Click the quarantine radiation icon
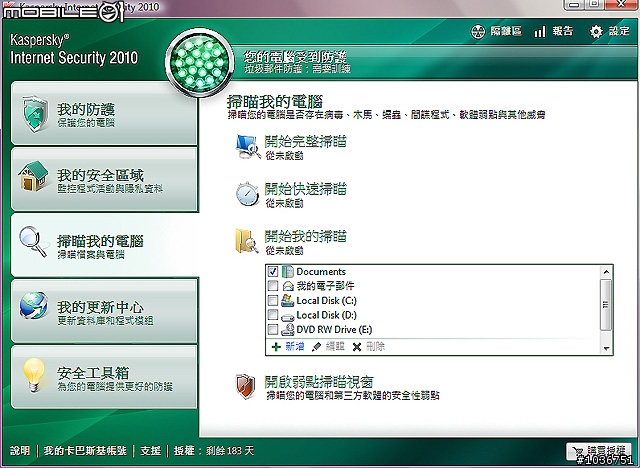The image size is (640, 468). coord(478,31)
